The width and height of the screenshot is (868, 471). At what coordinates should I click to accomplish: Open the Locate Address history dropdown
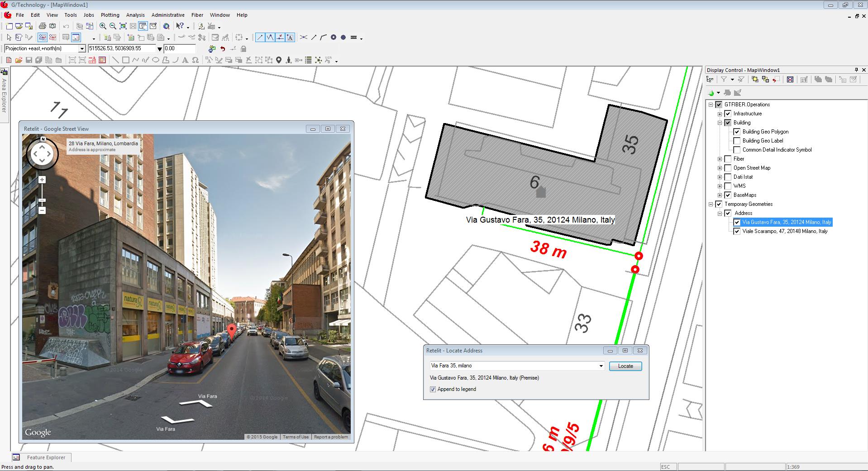pos(601,366)
